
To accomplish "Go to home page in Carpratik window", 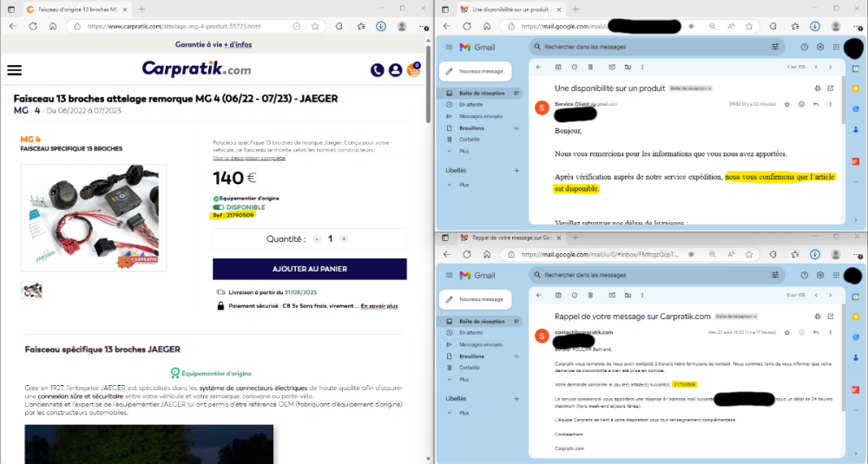I will (x=53, y=26).
